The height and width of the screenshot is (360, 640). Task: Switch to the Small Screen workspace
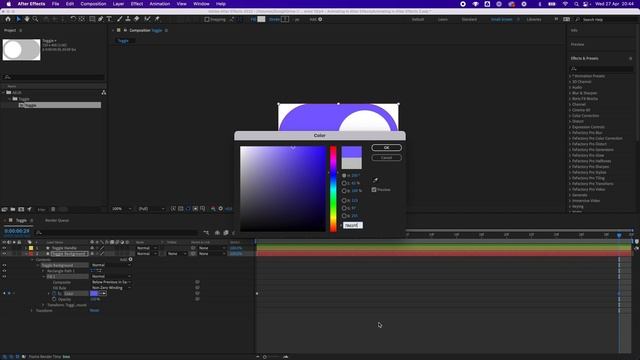[x=501, y=20]
